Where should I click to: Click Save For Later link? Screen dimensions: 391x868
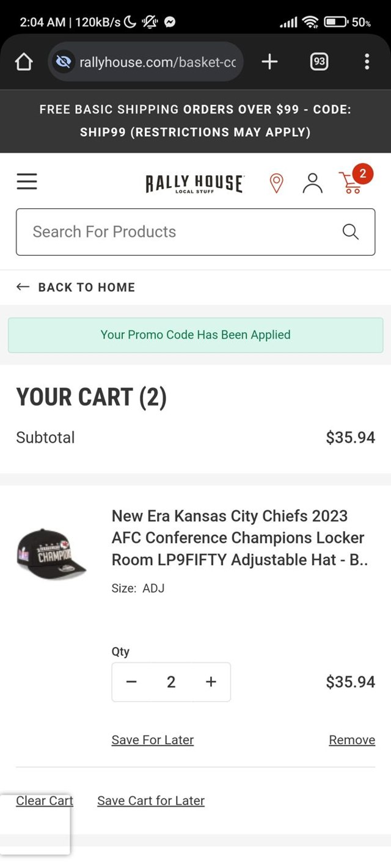pos(153,740)
